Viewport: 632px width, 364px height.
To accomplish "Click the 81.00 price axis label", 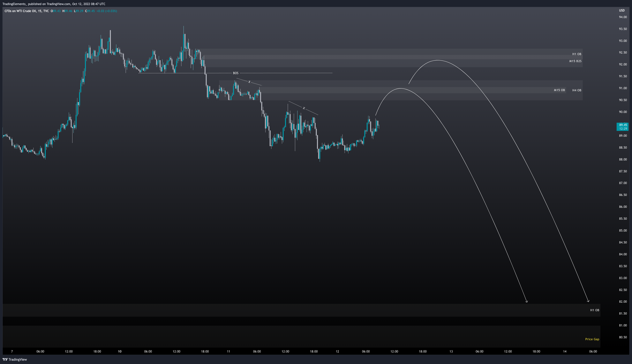I will click(623, 325).
